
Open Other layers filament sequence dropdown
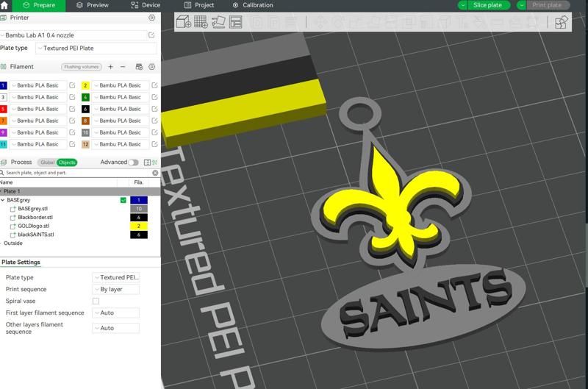point(116,328)
